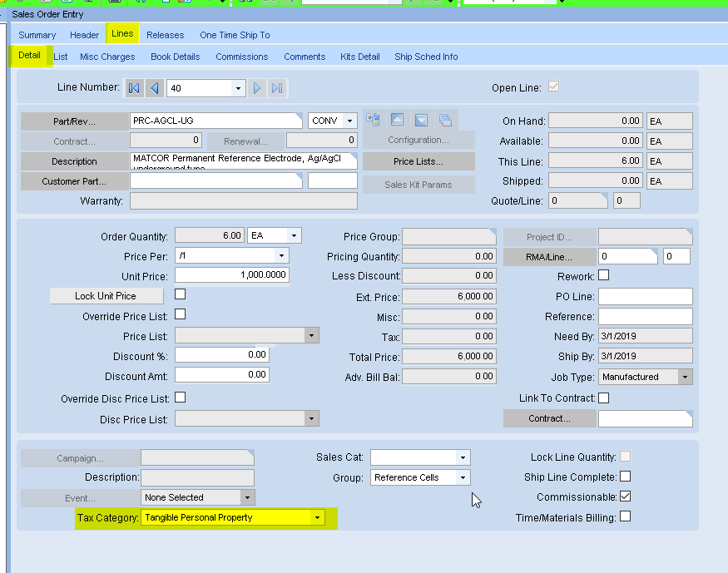The image size is (728, 573).
Task: Go to the first order line
Action: pyautogui.click(x=134, y=88)
